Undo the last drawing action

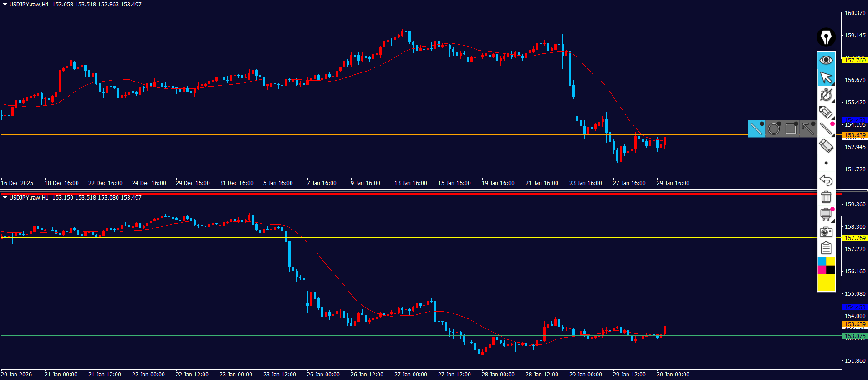click(x=826, y=180)
